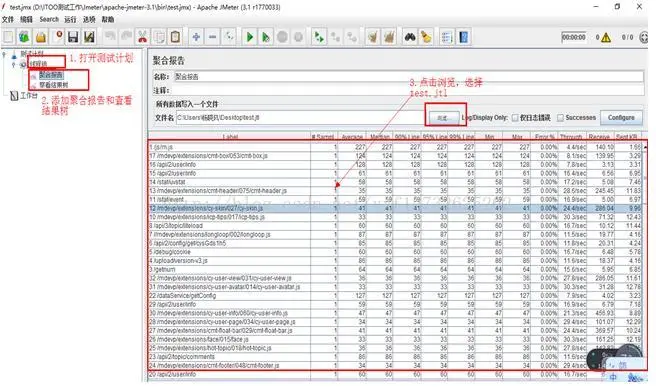This screenshot has height=387, width=656.
Task: Click the Redo toolbar icon
Action: pos(126,37)
